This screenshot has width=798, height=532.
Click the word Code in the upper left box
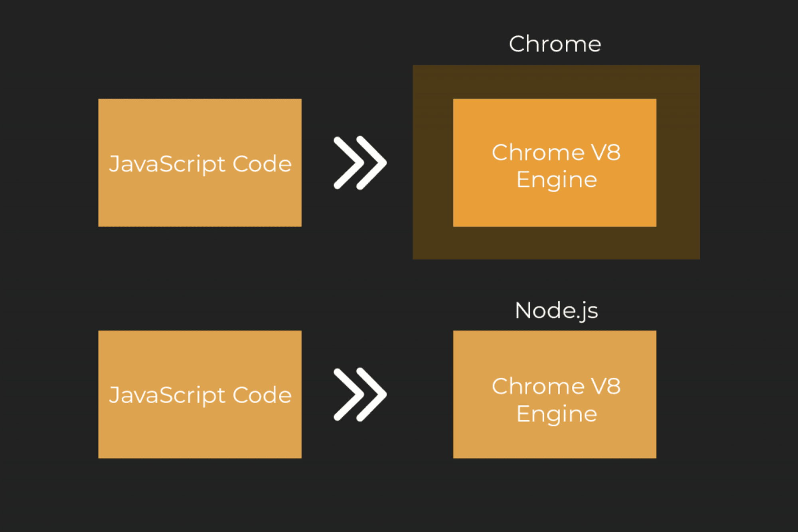pos(262,164)
